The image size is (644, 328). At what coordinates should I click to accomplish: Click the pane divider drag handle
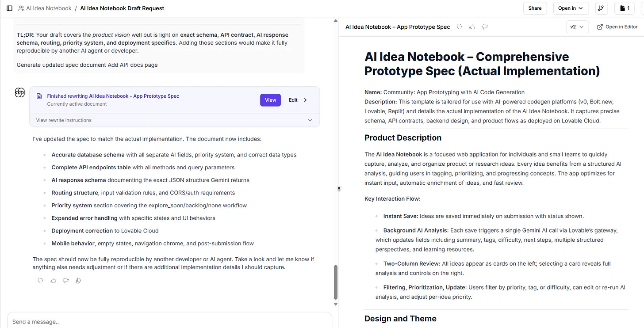click(339, 189)
